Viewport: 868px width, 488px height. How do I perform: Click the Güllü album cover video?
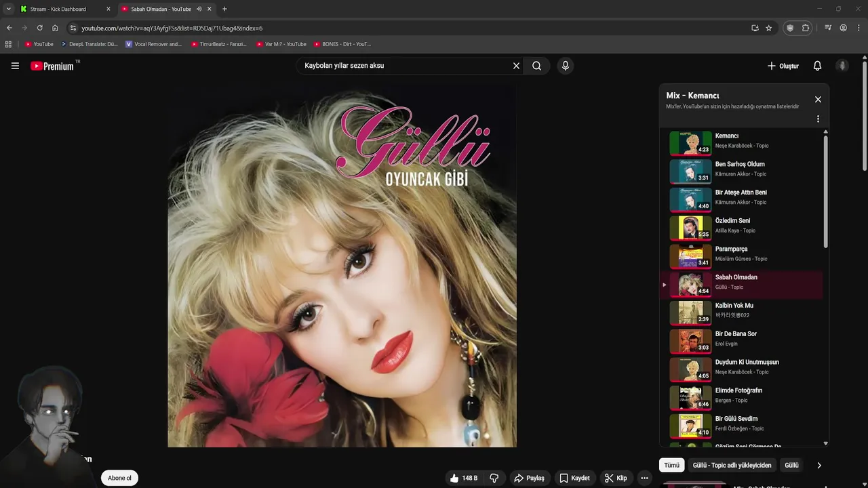pos(342,266)
